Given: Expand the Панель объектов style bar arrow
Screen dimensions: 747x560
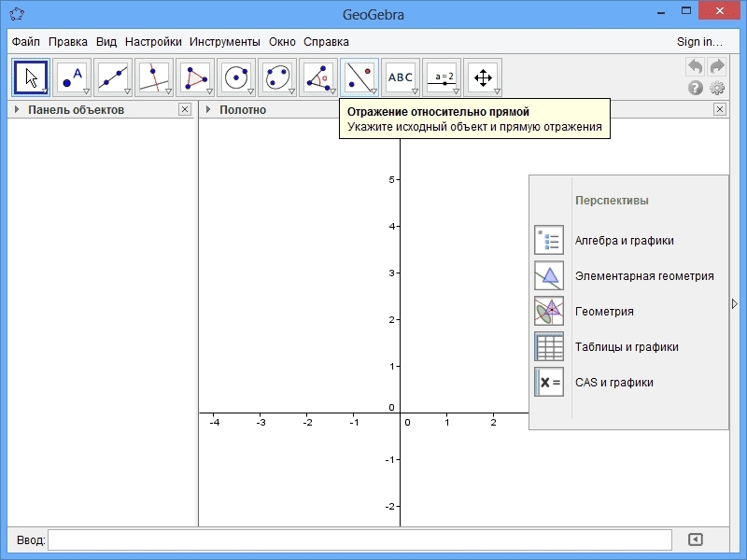Looking at the screenshot, I should [x=17, y=109].
